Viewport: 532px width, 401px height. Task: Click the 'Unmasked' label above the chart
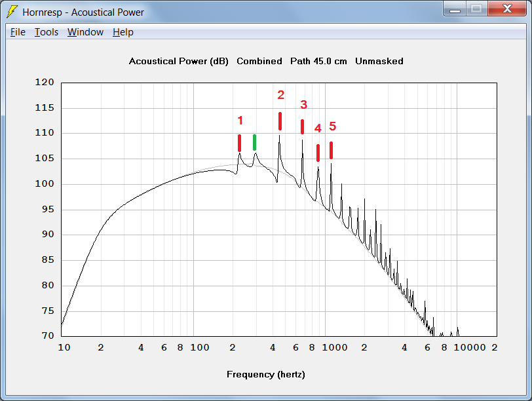pos(379,61)
